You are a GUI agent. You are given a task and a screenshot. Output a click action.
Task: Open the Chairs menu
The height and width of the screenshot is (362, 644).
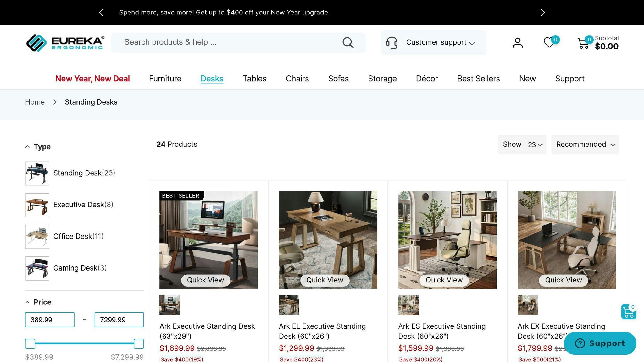(297, 79)
